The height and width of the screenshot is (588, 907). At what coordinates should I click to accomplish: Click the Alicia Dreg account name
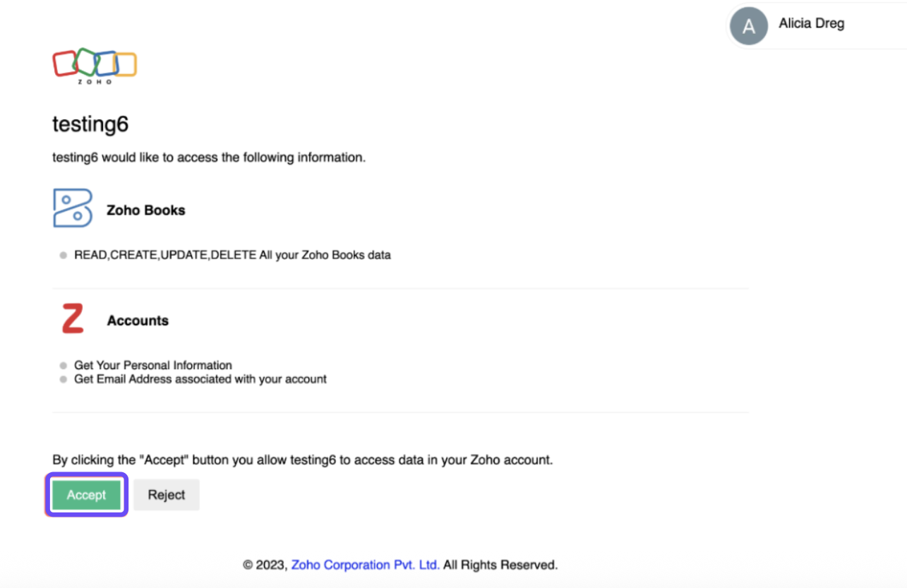[x=811, y=23]
